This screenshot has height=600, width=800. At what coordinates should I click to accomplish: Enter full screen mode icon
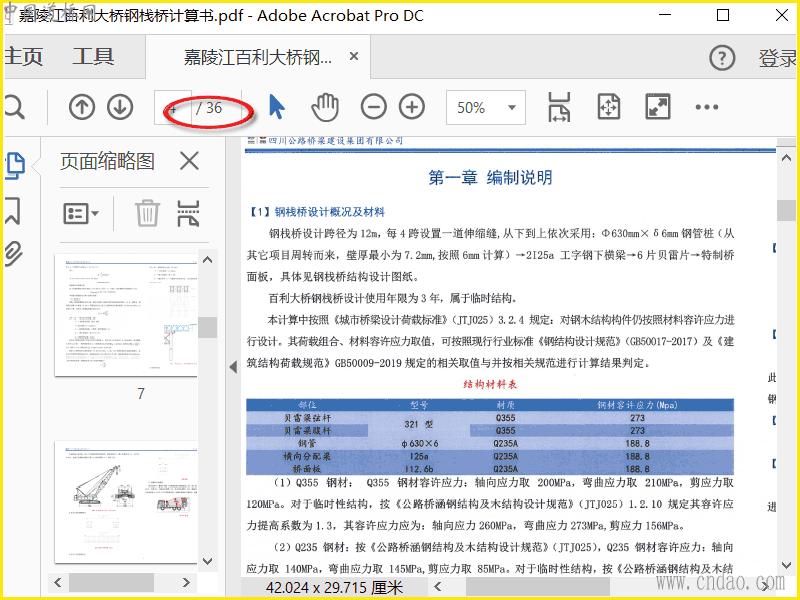658,107
